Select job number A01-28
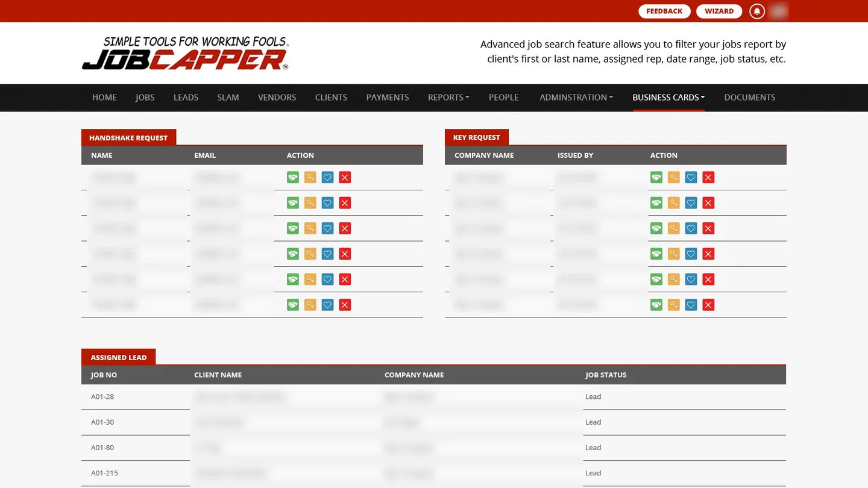This screenshot has height=488, width=868. pos(102,396)
